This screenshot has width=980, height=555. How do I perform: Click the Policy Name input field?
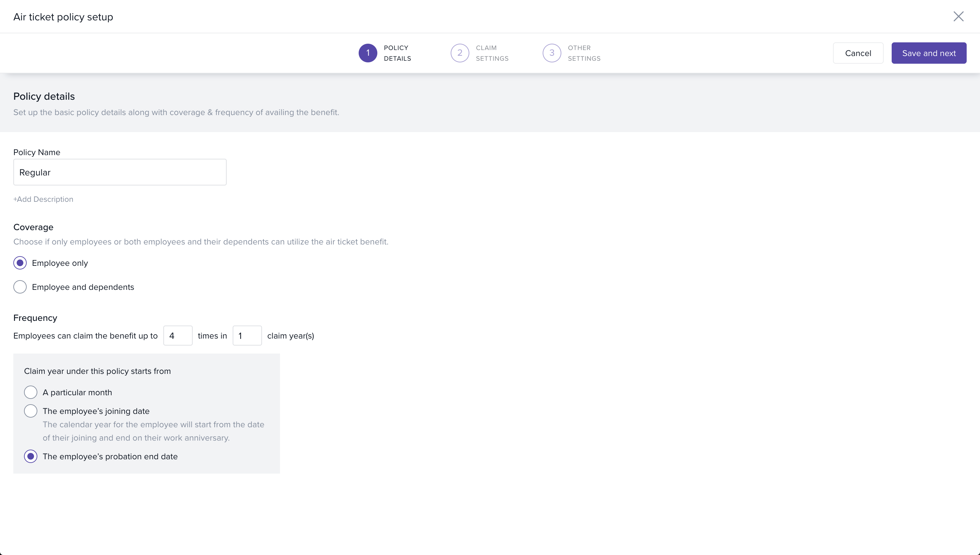120,172
